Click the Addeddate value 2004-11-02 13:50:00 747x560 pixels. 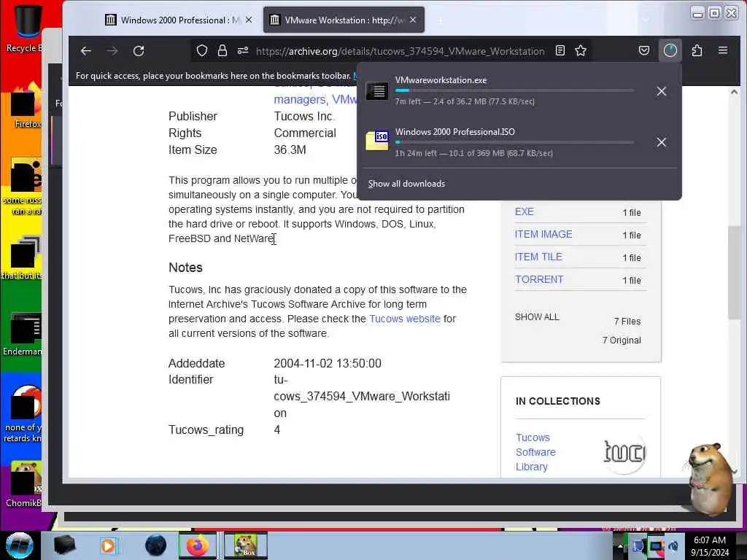[x=328, y=363]
